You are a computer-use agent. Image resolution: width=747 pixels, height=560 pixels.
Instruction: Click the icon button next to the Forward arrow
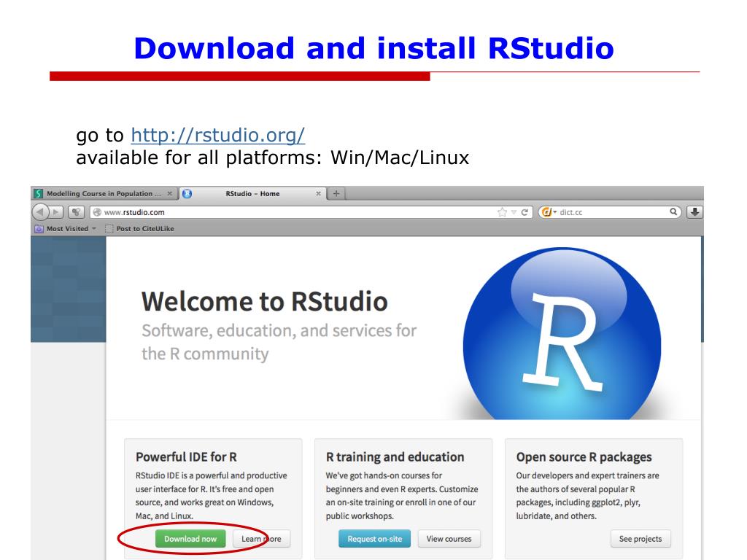(76, 212)
